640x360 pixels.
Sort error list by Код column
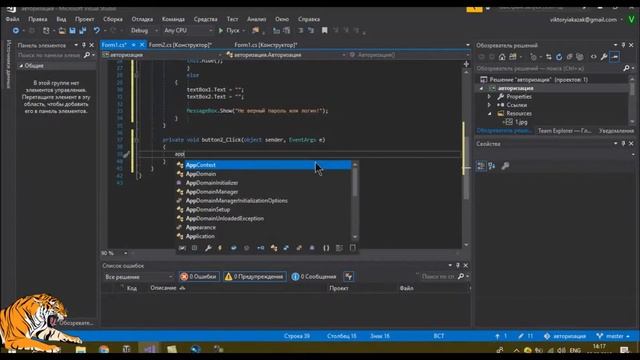coord(132,288)
